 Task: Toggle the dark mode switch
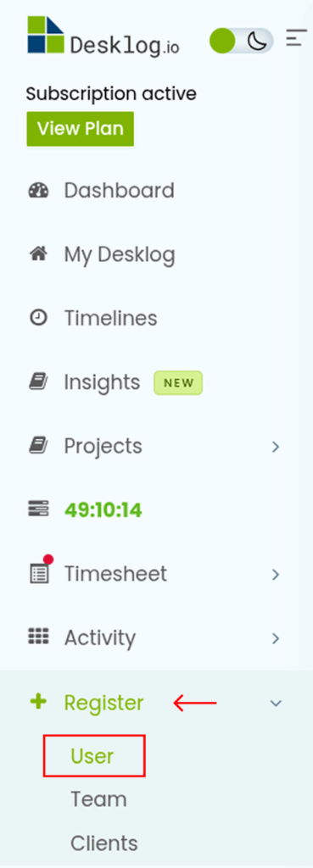[242, 41]
